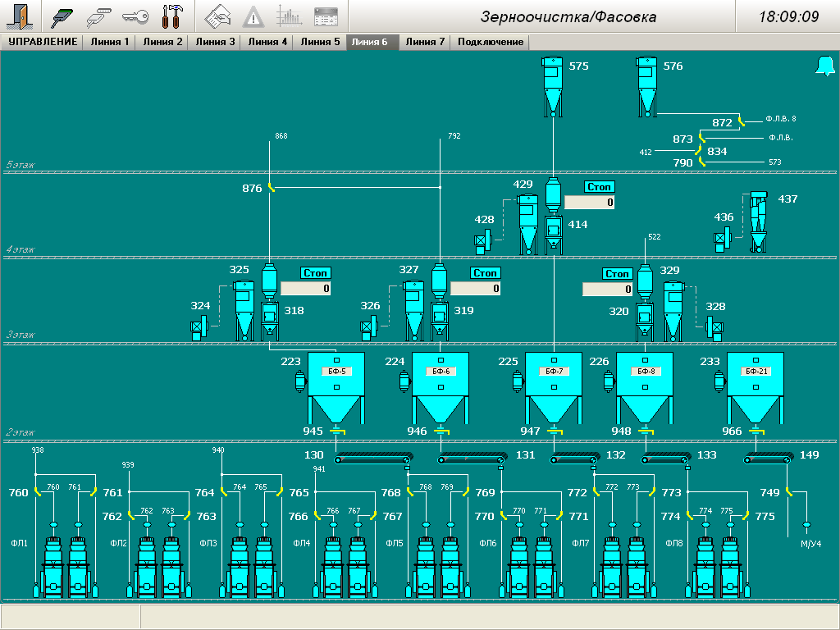Open the handshake document icon

point(217,16)
